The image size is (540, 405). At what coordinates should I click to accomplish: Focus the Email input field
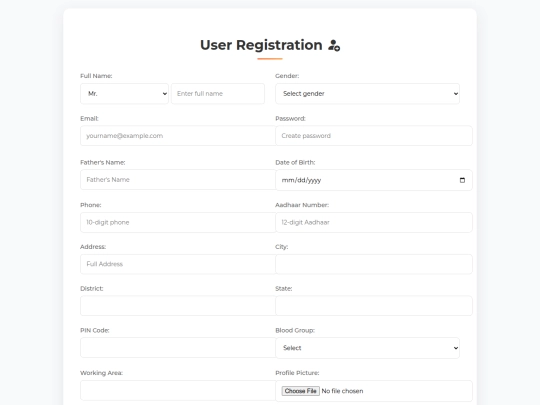(x=178, y=136)
